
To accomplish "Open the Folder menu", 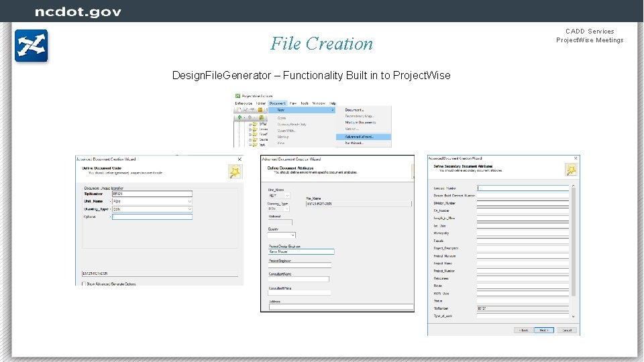I will click(x=261, y=103).
